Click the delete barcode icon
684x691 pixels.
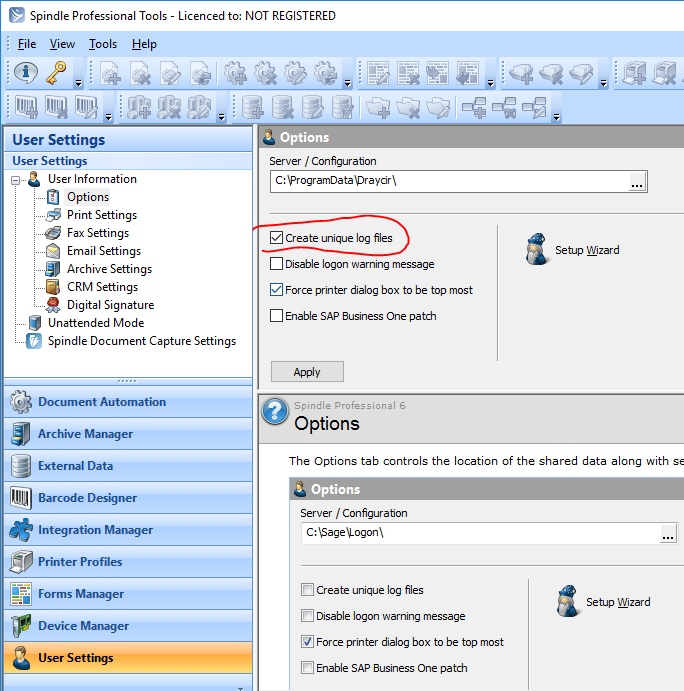[56, 108]
